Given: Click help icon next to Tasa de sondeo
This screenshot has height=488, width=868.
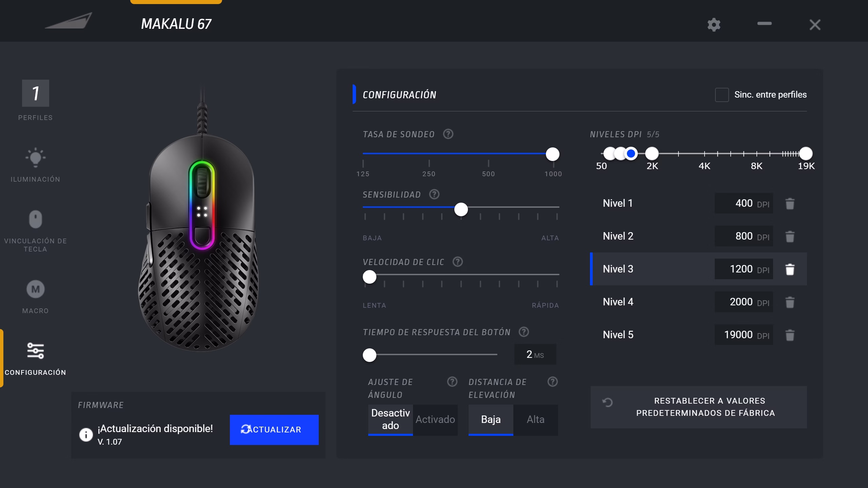Looking at the screenshot, I should click(x=448, y=134).
